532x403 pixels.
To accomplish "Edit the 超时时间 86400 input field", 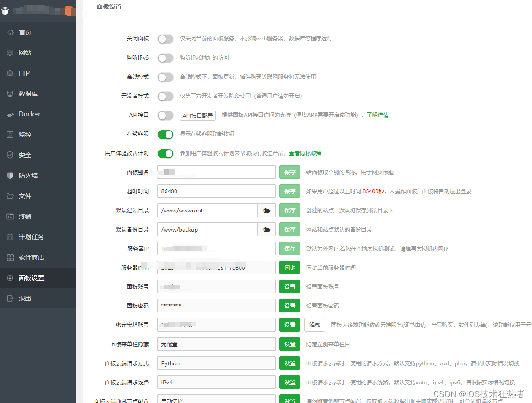I will [x=216, y=191].
